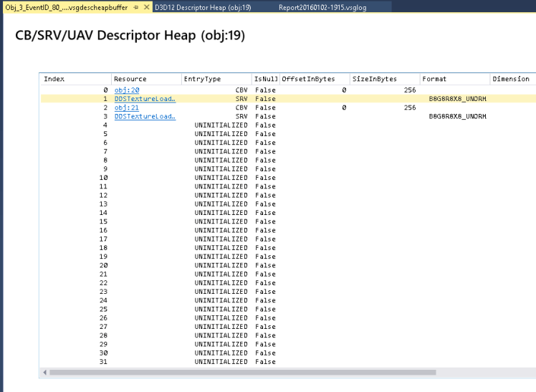Select the SRV entry type in row 1
This screenshot has width=536, height=392.
click(x=241, y=99)
